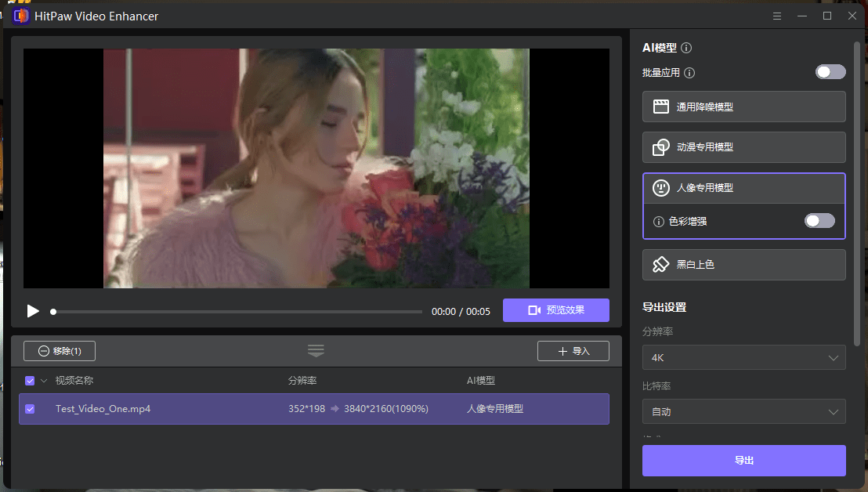Click the info icon beside 批量应用

coord(690,71)
